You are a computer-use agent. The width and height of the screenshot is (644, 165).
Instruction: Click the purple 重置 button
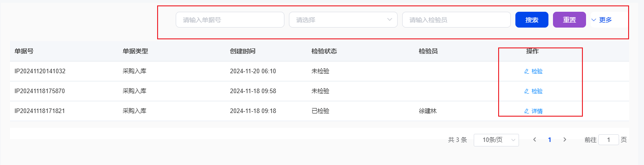(x=569, y=20)
